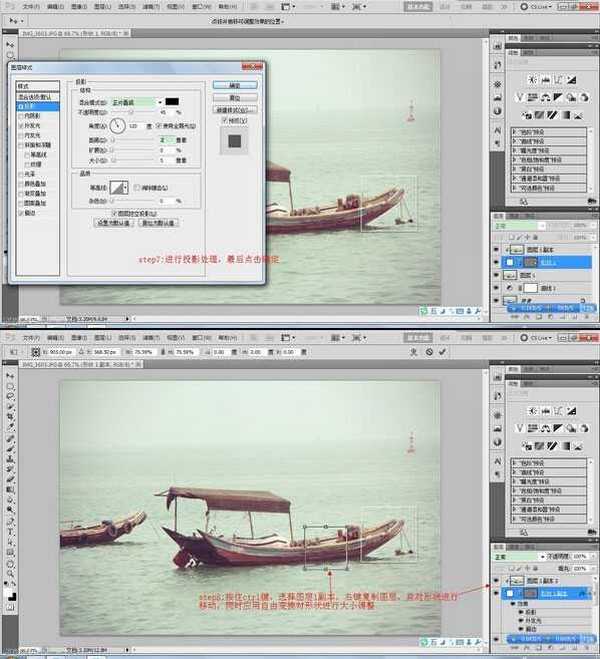
Task: Click the shadow angle dial
Action: pos(117,126)
